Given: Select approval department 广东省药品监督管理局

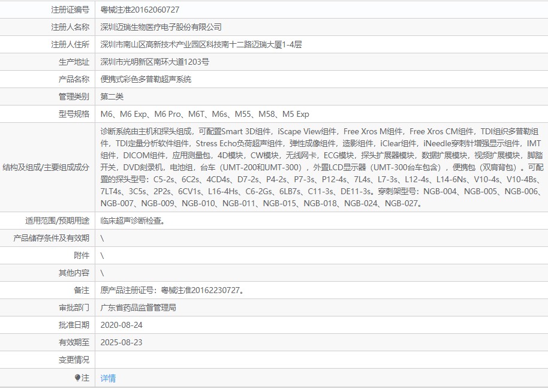Looking at the screenshot, I should [138, 307].
